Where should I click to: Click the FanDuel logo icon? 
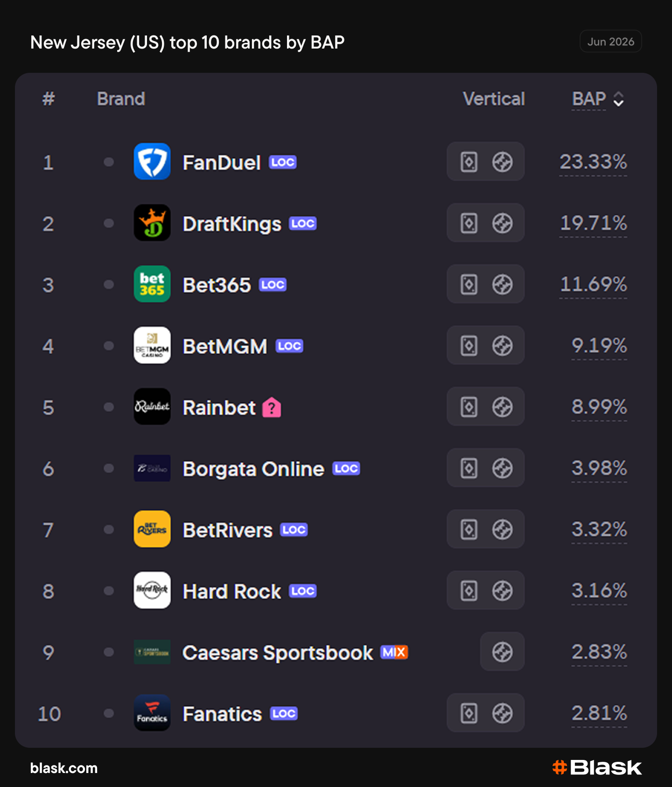pos(152,162)
